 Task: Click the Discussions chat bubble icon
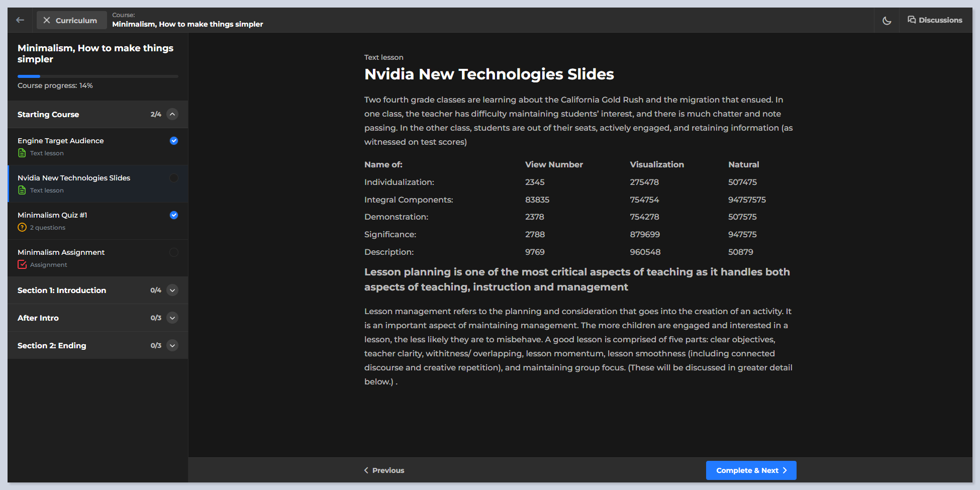click(911, 20)
